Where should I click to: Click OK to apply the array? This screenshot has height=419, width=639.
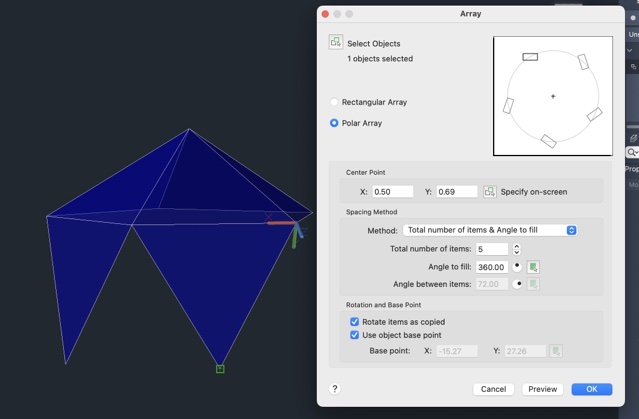592,389
